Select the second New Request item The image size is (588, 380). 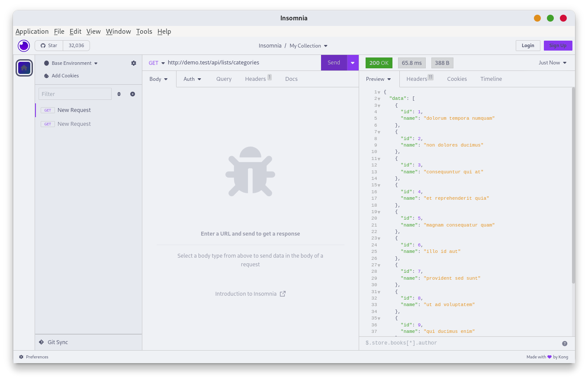click(x=89, y=124)
